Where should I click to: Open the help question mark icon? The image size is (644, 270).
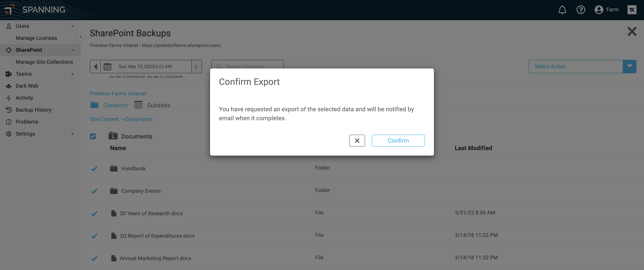[581, 10]
